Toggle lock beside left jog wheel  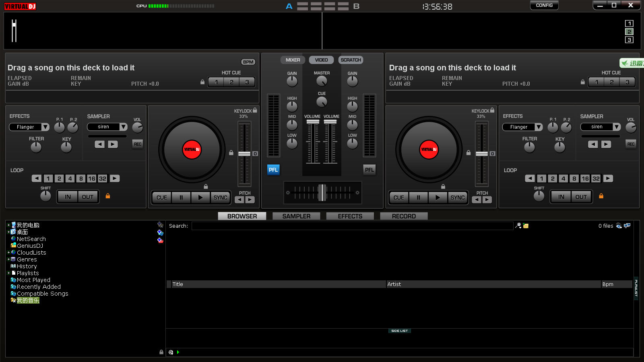pos(231,153)
